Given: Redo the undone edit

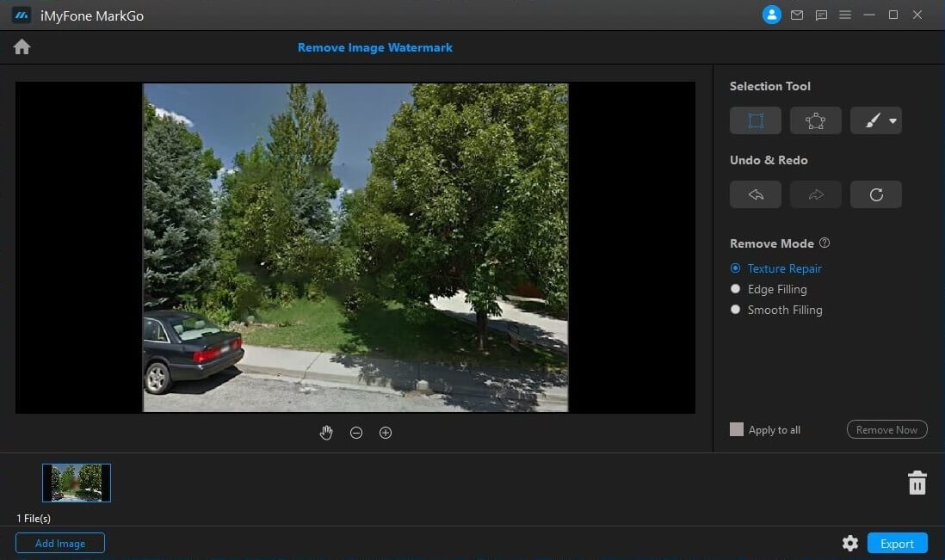Looking at the screenshot, I should 815,194.
